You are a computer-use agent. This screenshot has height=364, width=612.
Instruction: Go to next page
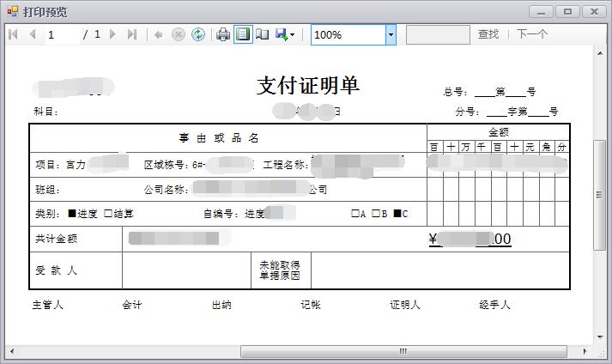112,34
